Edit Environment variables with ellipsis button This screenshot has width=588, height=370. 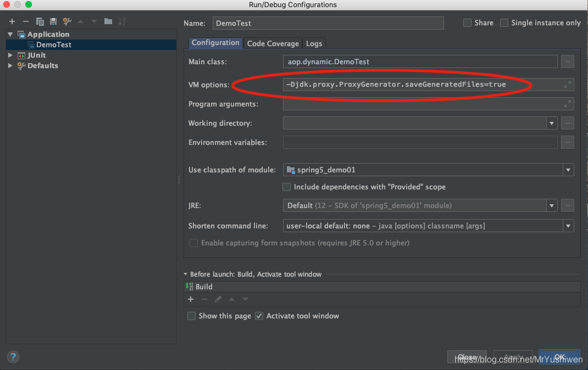(567, 142)
